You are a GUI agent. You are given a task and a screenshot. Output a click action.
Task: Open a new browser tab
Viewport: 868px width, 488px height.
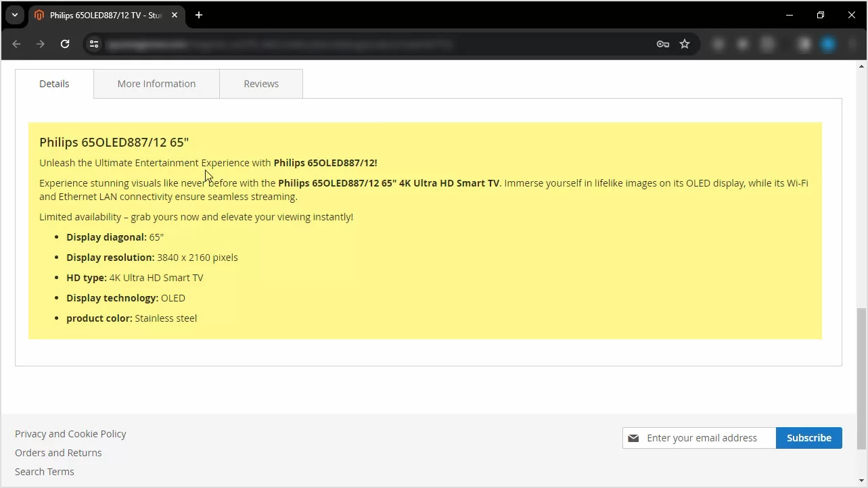click(199, 15)
